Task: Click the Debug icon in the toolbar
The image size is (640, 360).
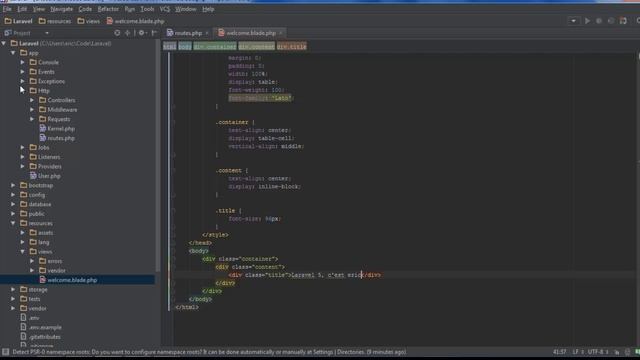Action: [599, 21]
